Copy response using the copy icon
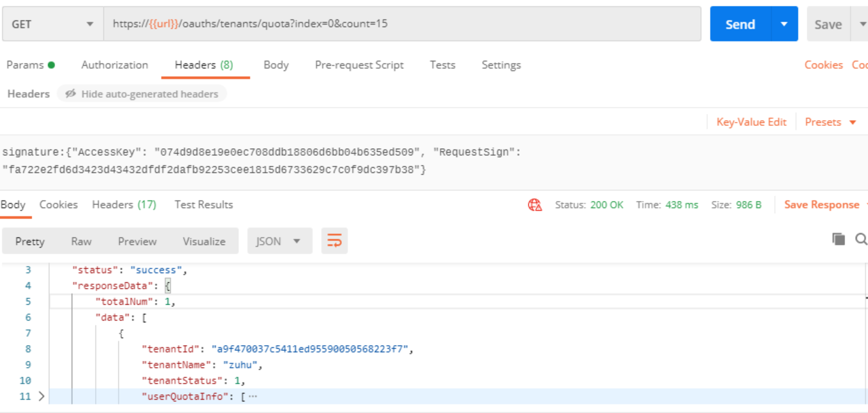The width and height of the screenshot is (868, 413). coord(839,238)
